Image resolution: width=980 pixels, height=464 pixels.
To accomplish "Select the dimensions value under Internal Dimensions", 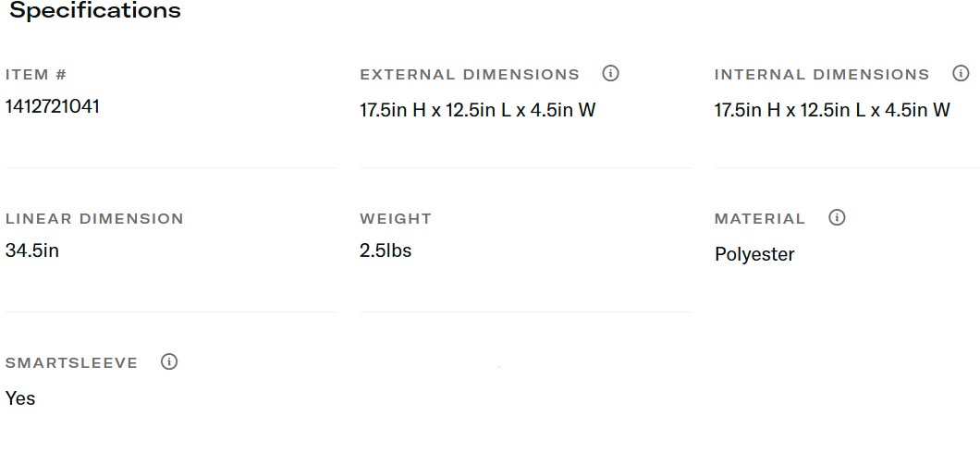I will (832, 111).
